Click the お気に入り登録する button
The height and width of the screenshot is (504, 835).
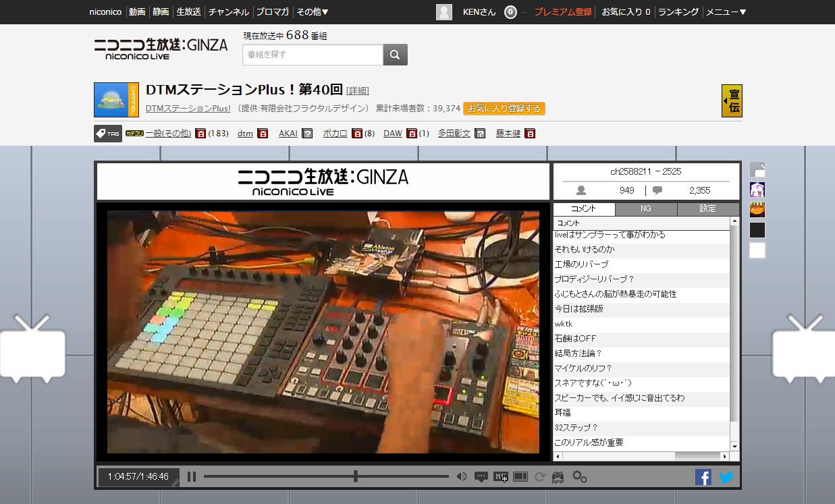[504, 109]
